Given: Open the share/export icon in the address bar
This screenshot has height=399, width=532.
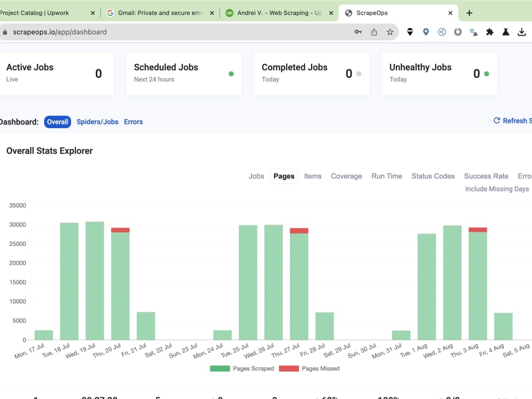Looking at the screenshot, I should tap(374, 32).
